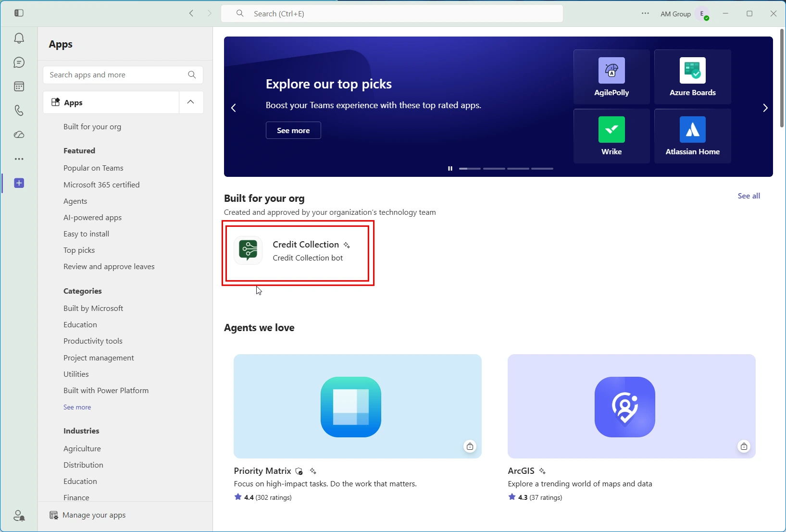Click the Priority Matrix app icon
The image size is (786, 532).
[351, 407]
